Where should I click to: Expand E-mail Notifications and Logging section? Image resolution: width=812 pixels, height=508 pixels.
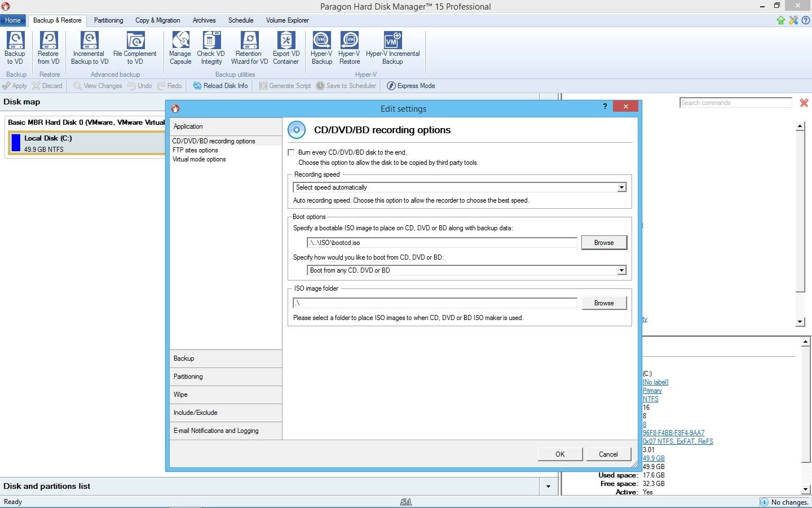[226, 431]
